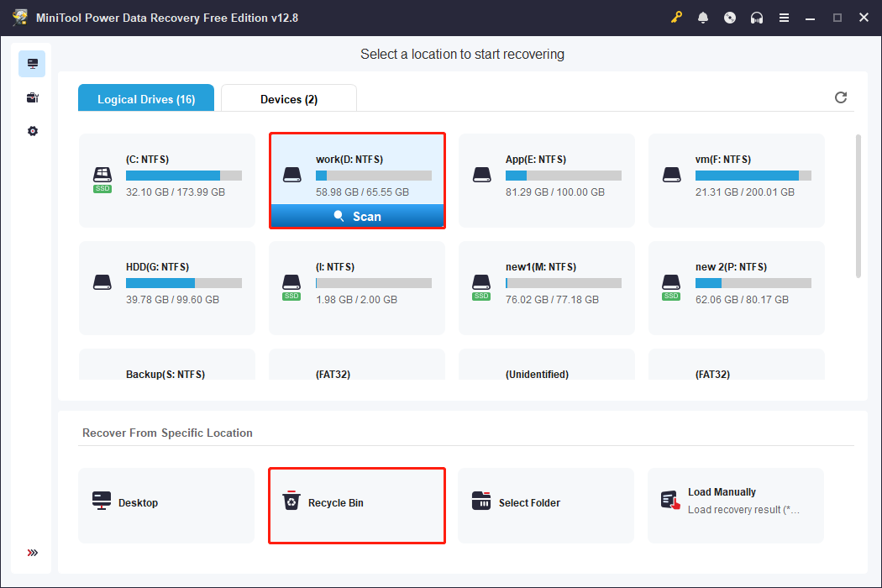Click the notification bell icon
Image resolution: width=882 pixels, height=588 pixels.
coord(703,17)
